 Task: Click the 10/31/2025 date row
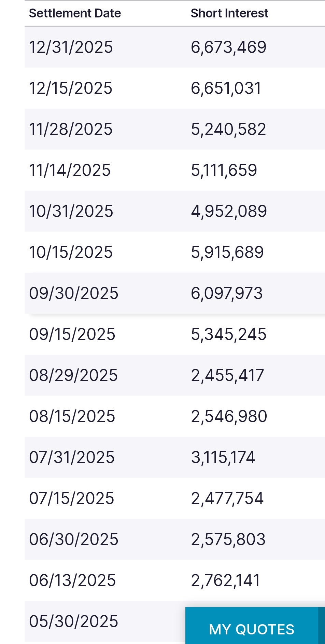pos(175,211)
